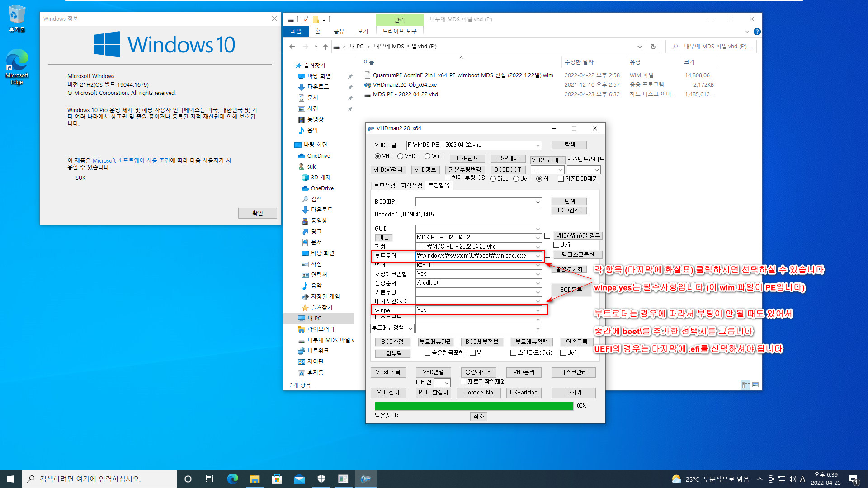Open the 파일 ribbon tab
Image resolution: width=868 pixels, height=488 pixels.
[296, 31]
